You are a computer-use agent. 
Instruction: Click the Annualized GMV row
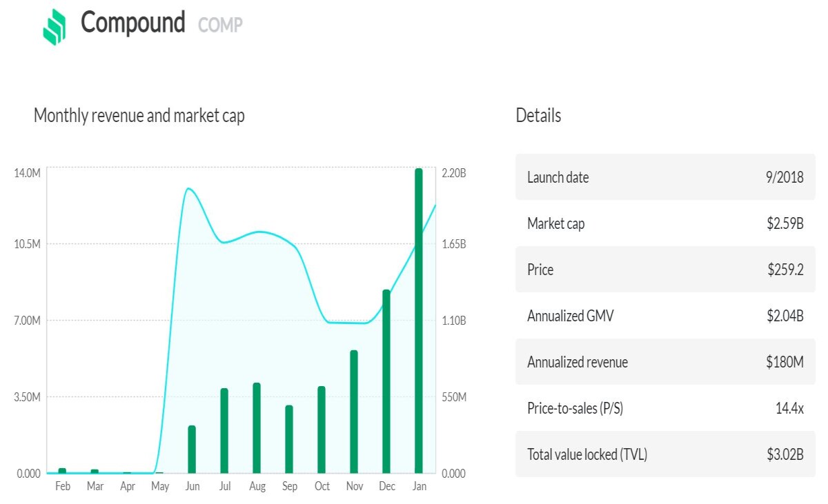[665, 316]
